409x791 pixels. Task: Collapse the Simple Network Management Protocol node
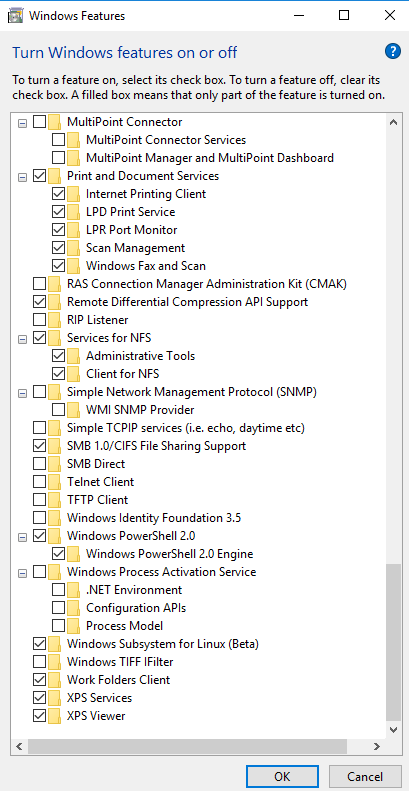22,392
